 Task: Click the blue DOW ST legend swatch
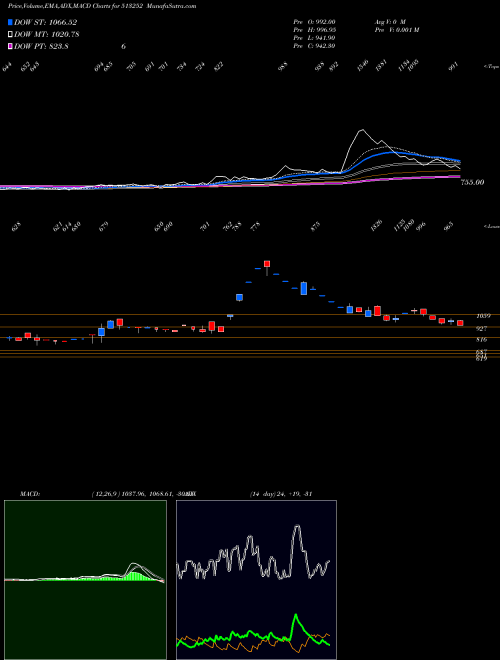pyautogui.click(x=11, y=23)
